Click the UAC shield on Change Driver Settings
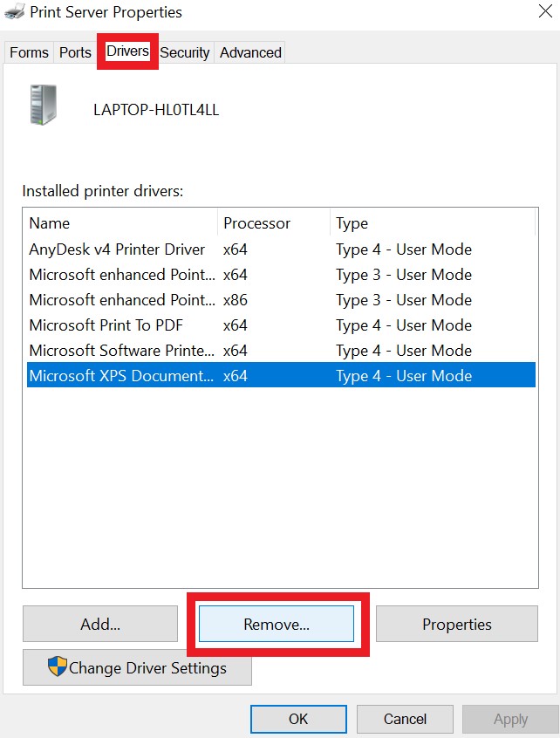Viewport: 560px width, 738px height. pyautogui.click(x=58, y=668)
